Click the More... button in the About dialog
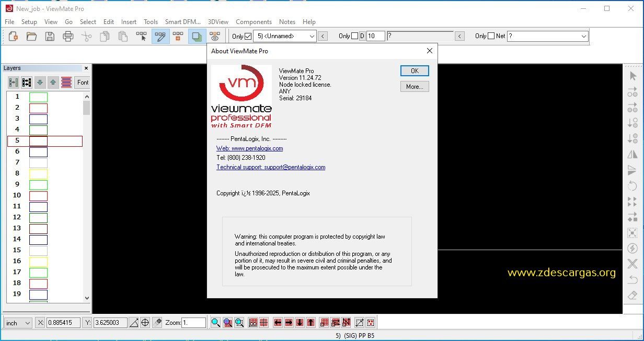This screenshot has height=341, width=644. click(415, 87)
